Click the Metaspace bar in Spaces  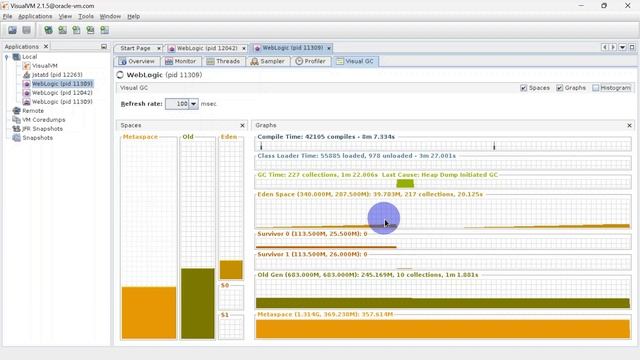(149, 313)
